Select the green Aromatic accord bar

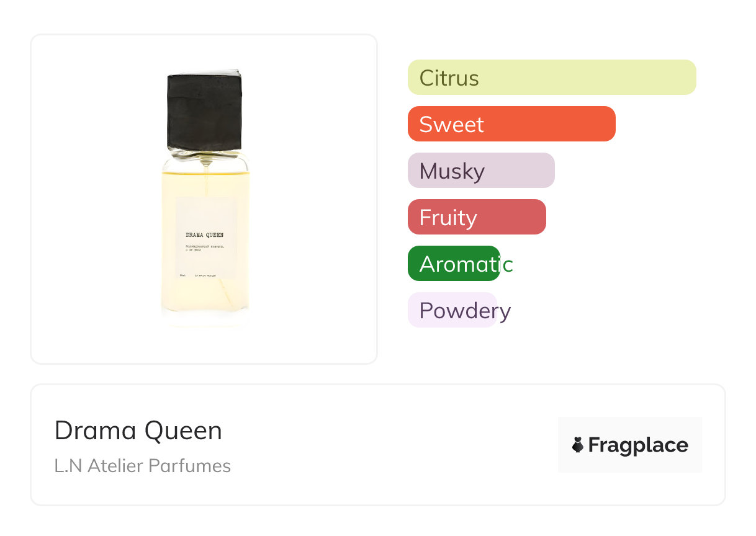tap(453, 264)
